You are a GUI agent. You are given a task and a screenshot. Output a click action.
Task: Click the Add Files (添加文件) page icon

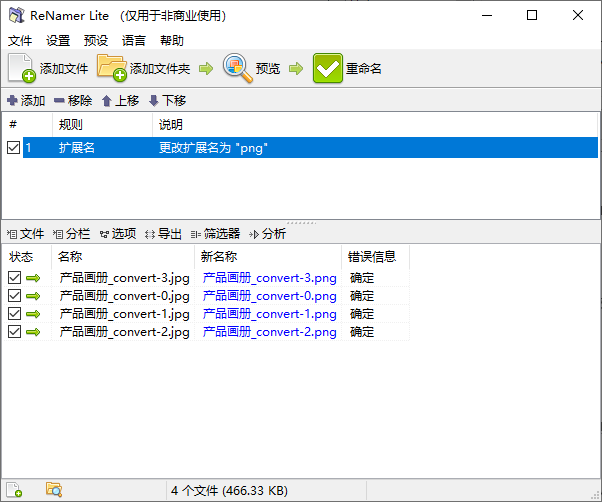pyautogui.click(x=22, y=68)
